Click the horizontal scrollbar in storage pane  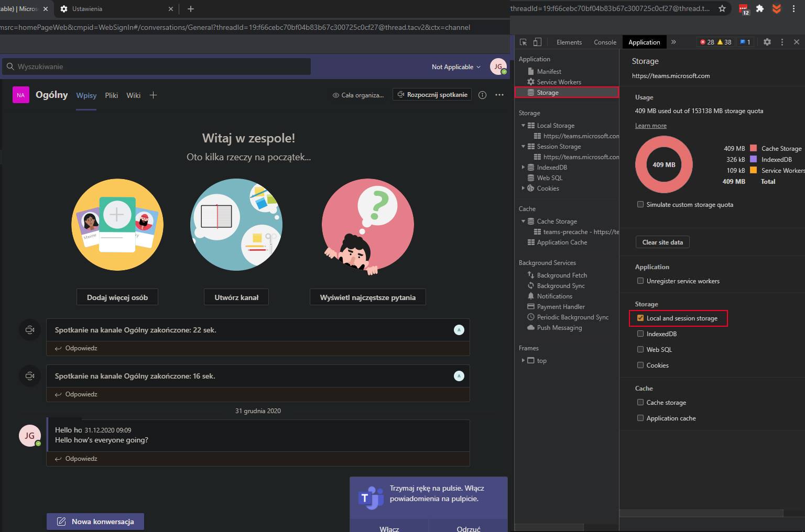(x=701, y=513)
